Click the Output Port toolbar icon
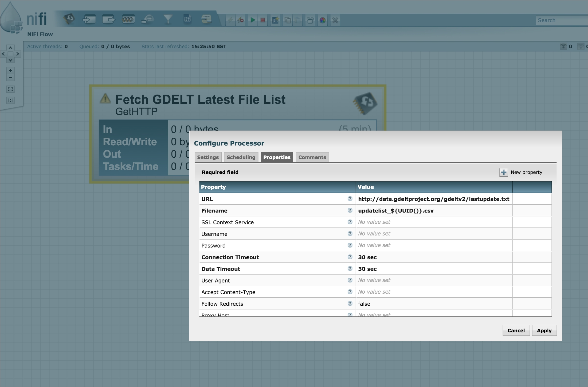The image size is (588, 387). click(109, 19)
